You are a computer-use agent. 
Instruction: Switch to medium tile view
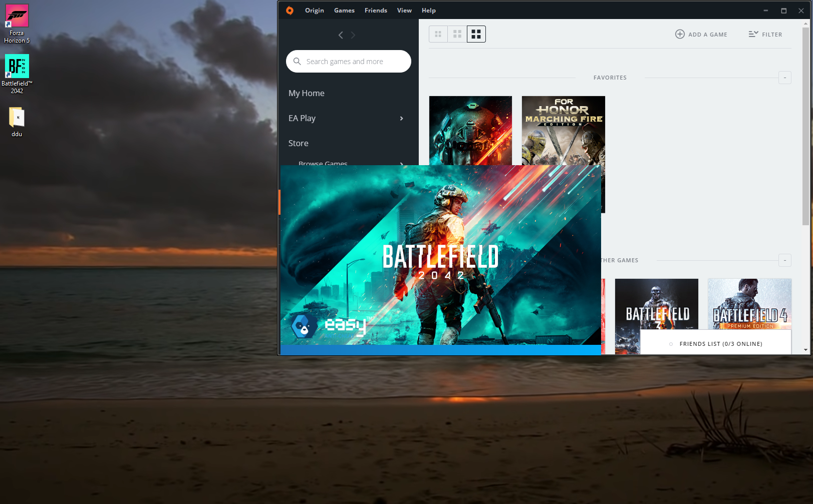457,34
